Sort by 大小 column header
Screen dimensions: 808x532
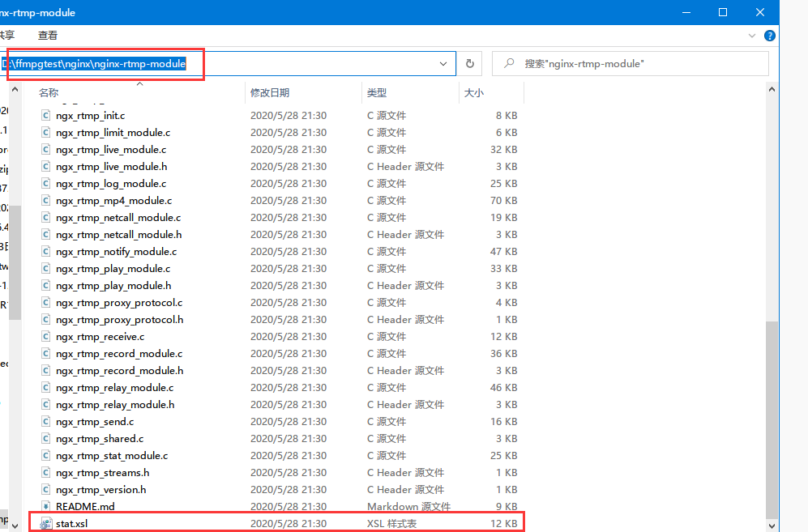pos(473,92)
